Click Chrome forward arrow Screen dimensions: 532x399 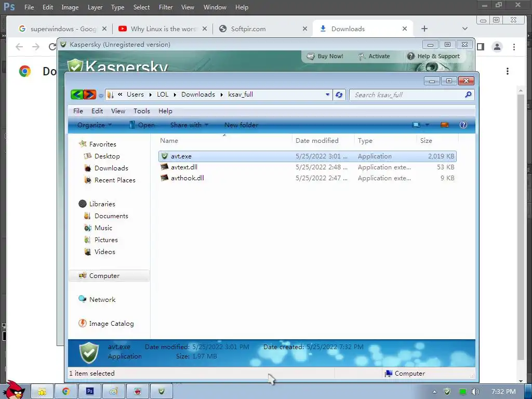point(36,47)
